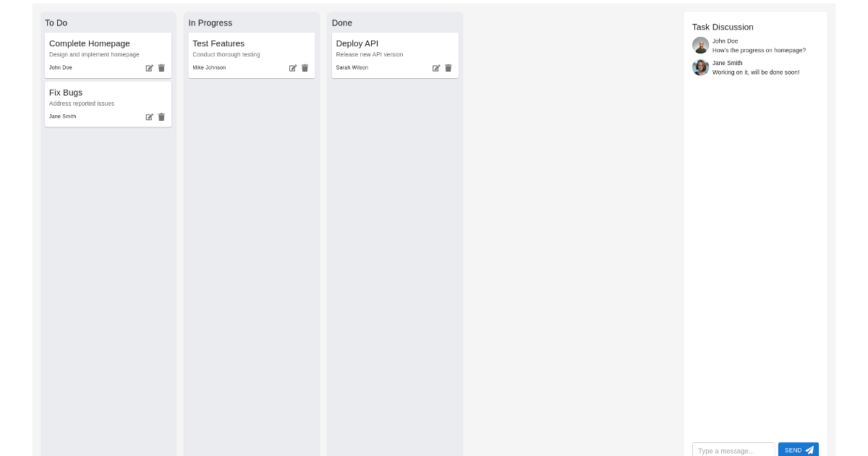This screenshot has height=456, width=868.
Task: Edit the Test Features card with pencil icon
Action: click(293, 68)
